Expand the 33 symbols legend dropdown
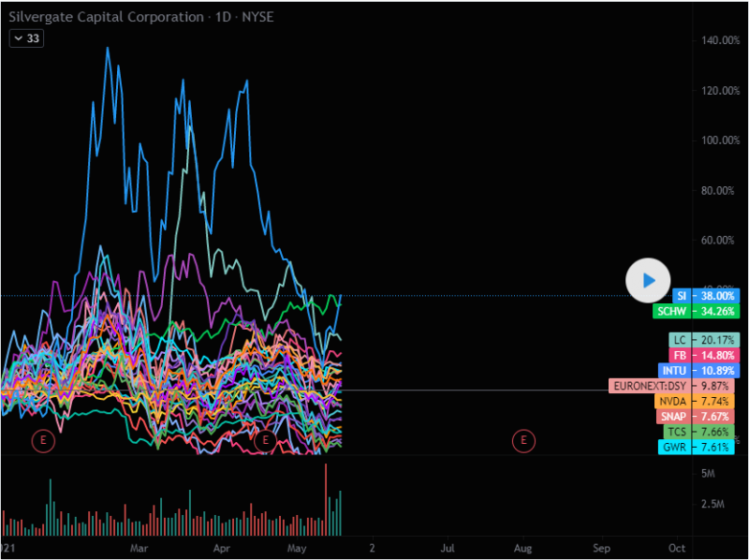This screenshot has width=749, height=560. pyautogui.click(x=26, y=38)
